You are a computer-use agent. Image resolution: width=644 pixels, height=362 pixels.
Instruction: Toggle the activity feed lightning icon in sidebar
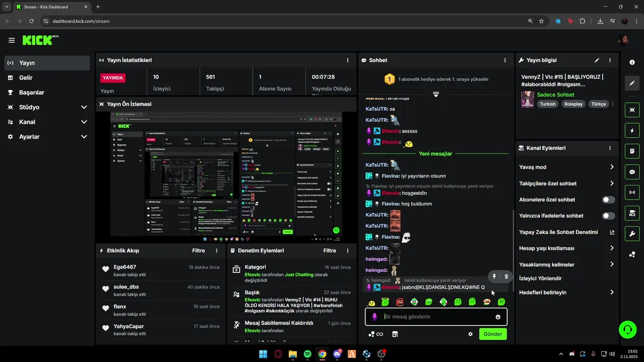point(632,131)
